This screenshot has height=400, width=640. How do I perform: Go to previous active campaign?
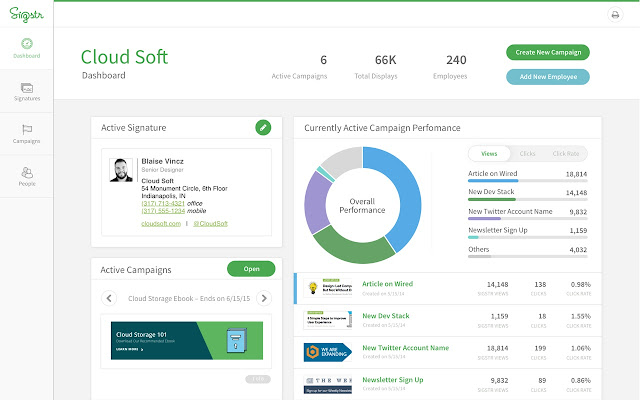tap(109, 298)
